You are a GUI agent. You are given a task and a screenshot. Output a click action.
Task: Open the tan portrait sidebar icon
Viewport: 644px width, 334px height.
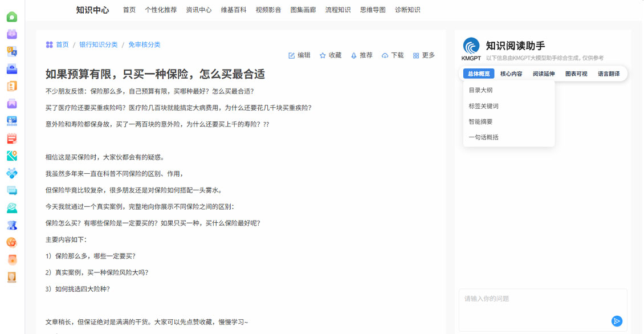tap(12, 278)
